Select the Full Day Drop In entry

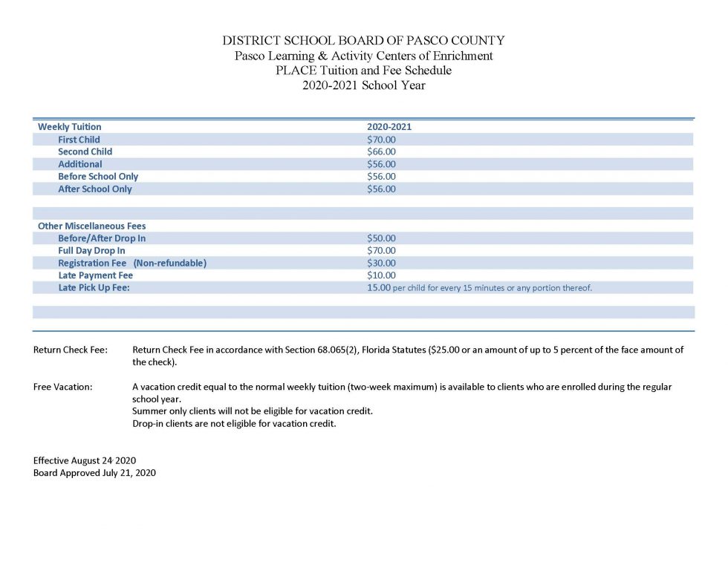(x=91, y=250)
